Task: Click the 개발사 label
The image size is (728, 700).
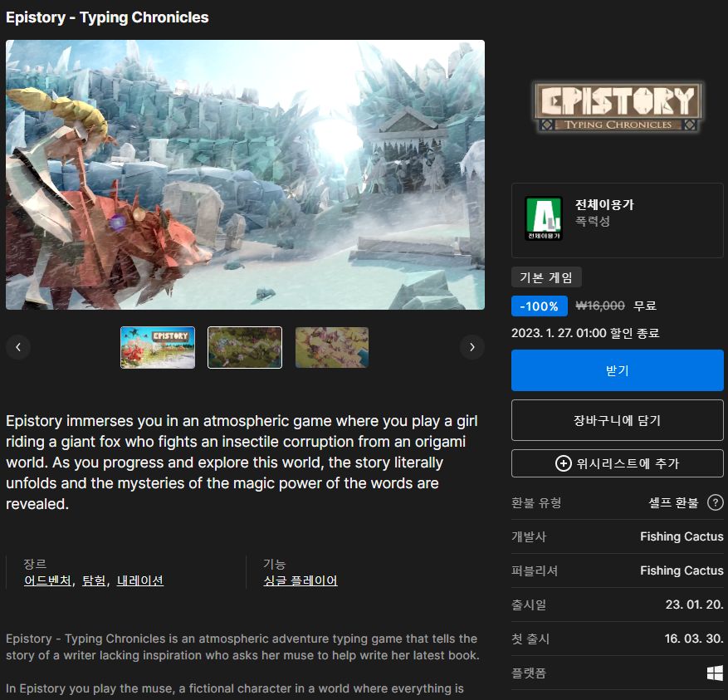Action: [529, 536]
